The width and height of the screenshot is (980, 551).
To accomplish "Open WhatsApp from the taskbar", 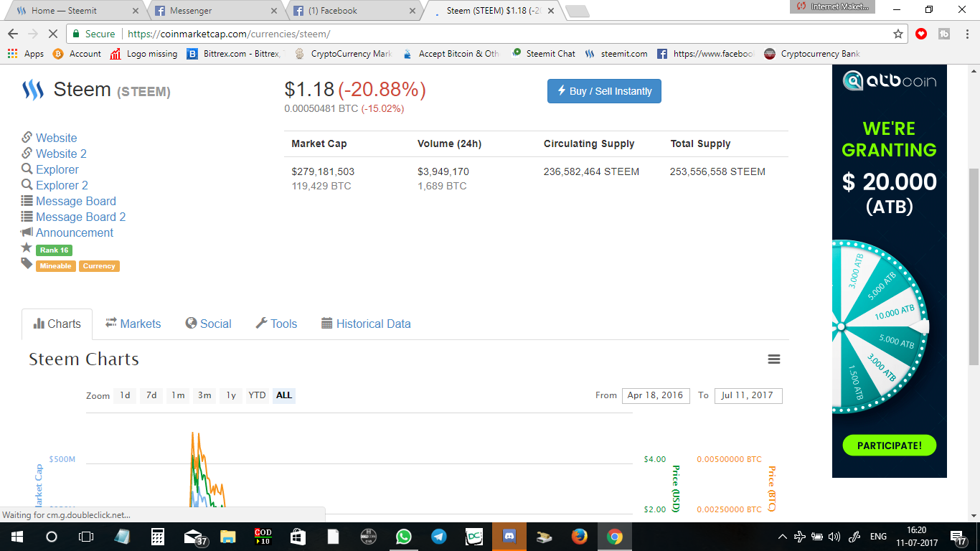I will (x=404, y=537).
